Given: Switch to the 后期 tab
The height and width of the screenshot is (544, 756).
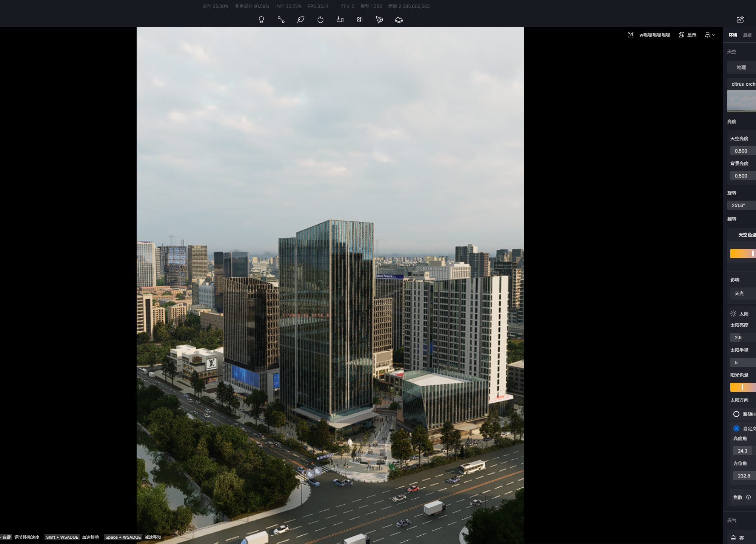Looking at the screenshot, I should point(747,35).
